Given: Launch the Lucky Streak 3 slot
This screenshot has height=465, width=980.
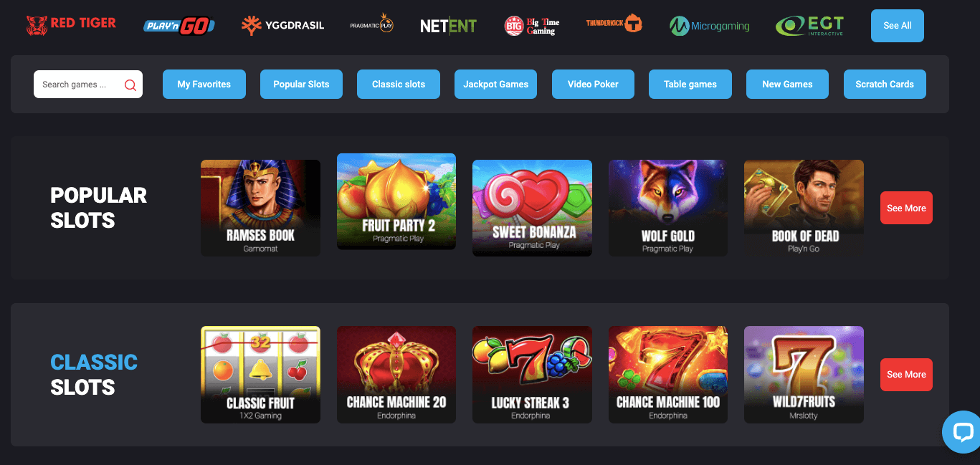Looking at the screenshot, I should point(532,375).
